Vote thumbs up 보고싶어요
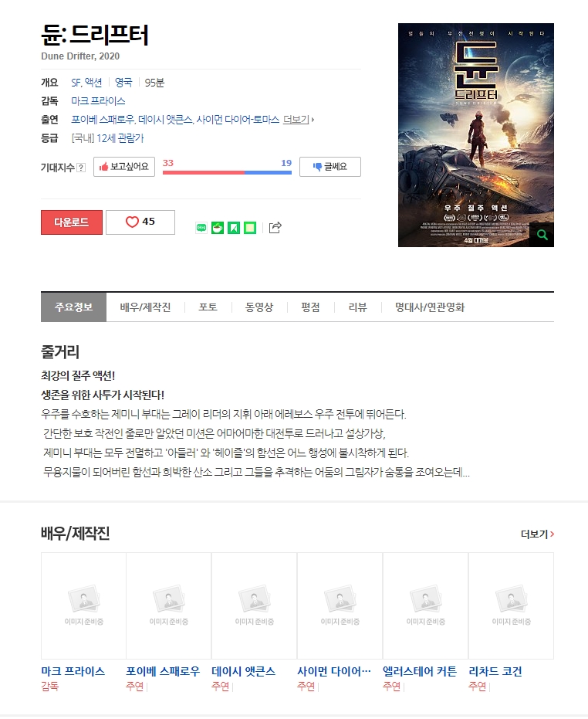588x719 pixels. [x=124, y=167]
